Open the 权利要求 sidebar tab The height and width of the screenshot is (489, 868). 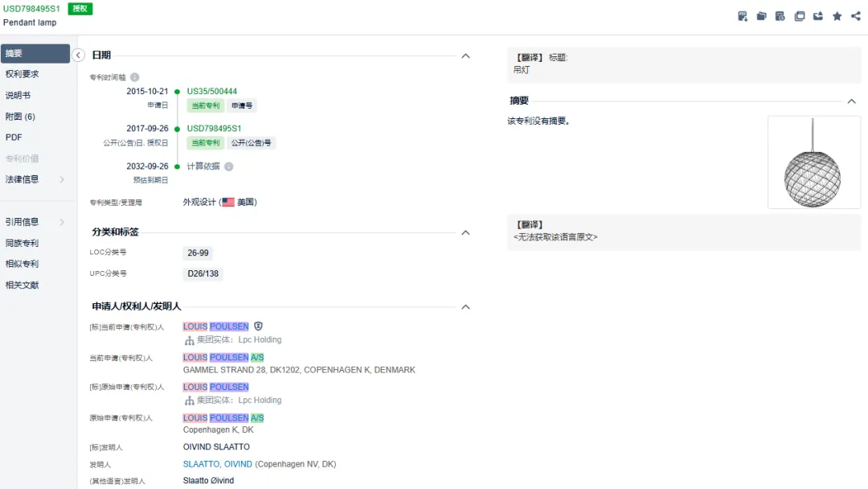click(23, 74)
